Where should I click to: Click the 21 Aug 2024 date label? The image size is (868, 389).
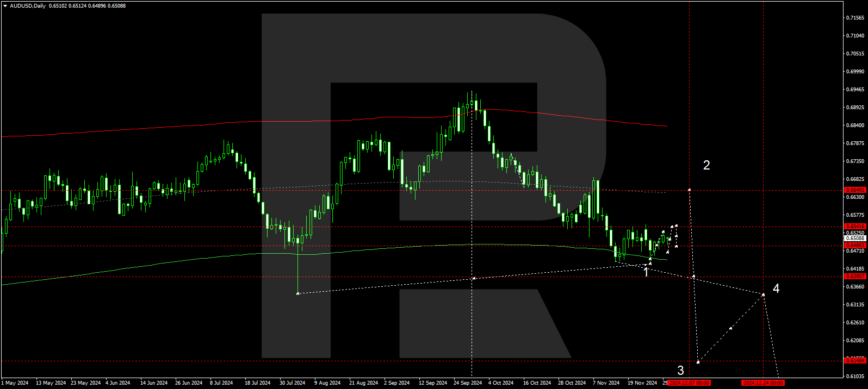click(363, 383)
